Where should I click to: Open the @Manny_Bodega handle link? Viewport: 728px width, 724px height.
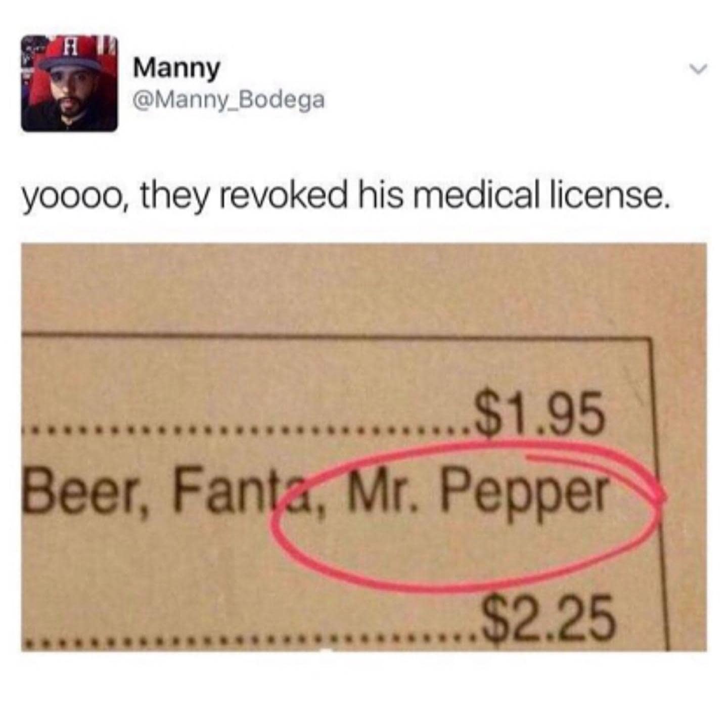click(228, 100)
